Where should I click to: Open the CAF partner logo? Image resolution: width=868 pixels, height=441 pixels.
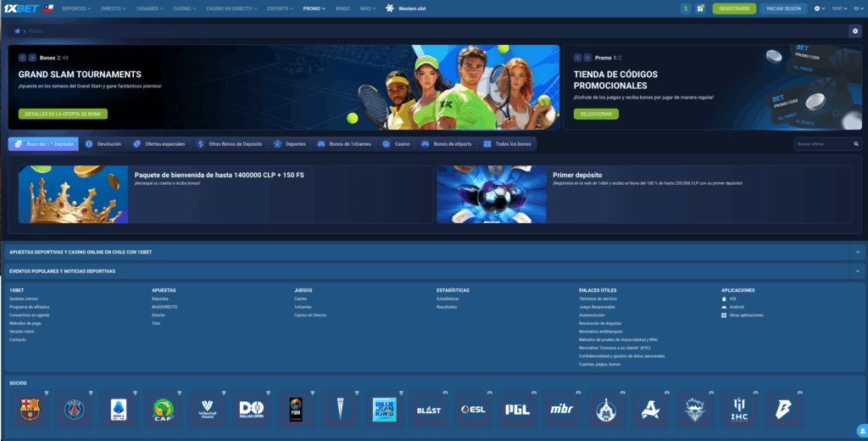(163, 410)
